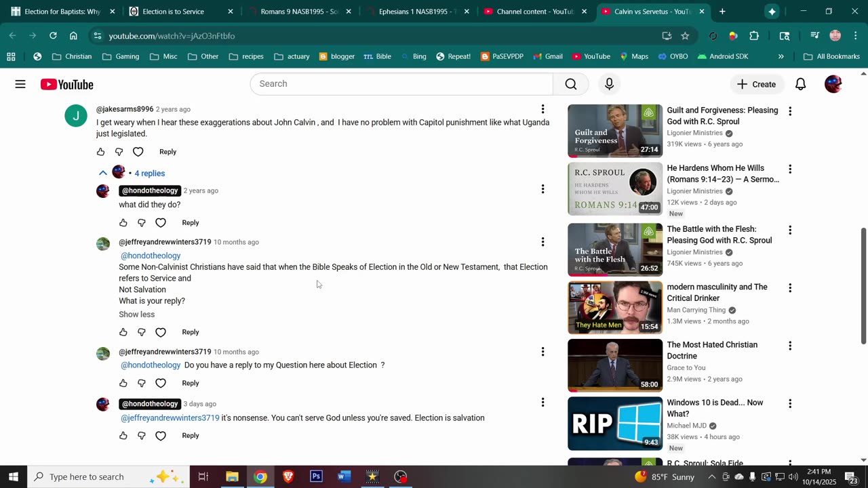The width and height of the screenshot is (868, 488).
Task: Heart the @jakesarms8996 comment
Action: pyautogui.click(x=138, y=152)
